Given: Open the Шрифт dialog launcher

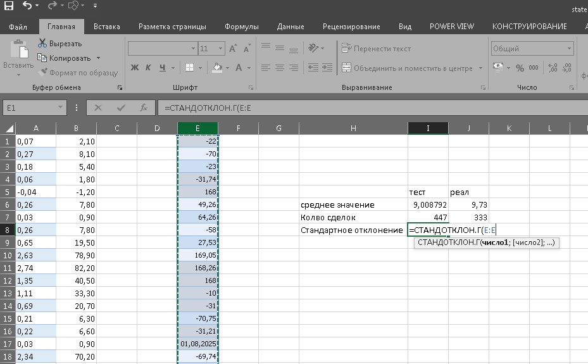Looking at the screenshot, I should (x=251, y=88).
